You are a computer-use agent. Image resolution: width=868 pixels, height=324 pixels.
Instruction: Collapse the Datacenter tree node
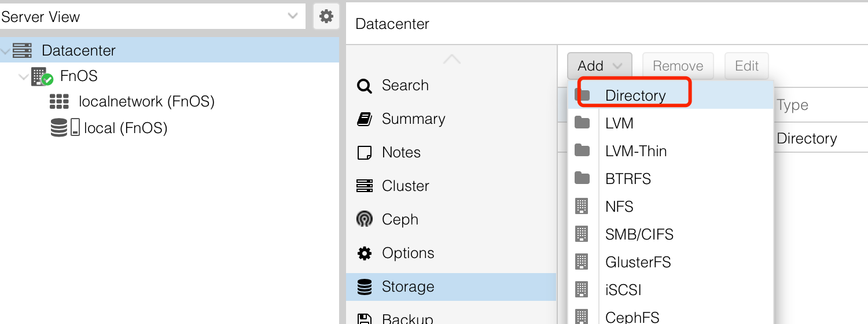5,51
